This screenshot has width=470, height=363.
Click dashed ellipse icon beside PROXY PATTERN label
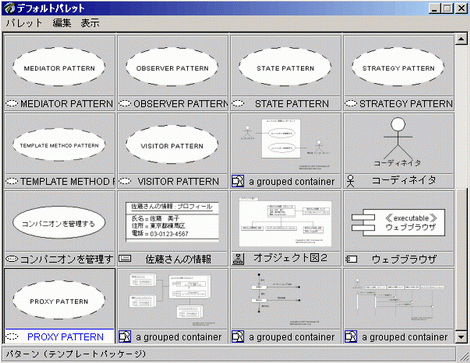[12, 337]
